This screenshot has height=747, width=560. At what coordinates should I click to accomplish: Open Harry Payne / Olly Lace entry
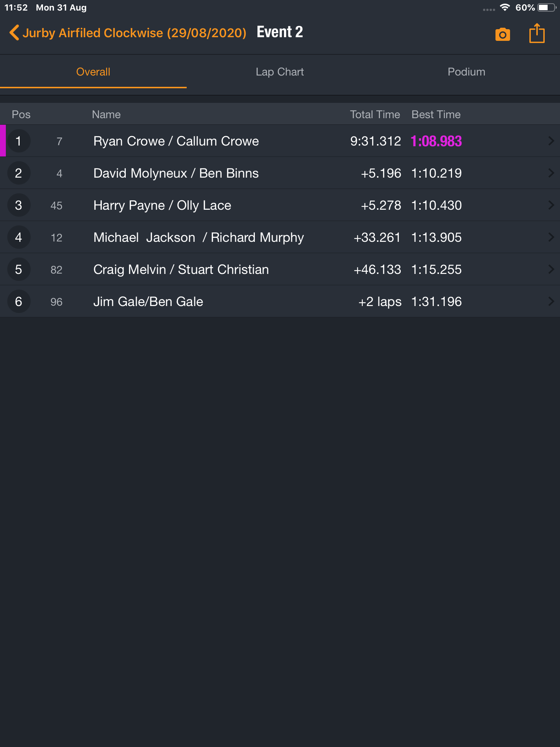pos(280,205)
